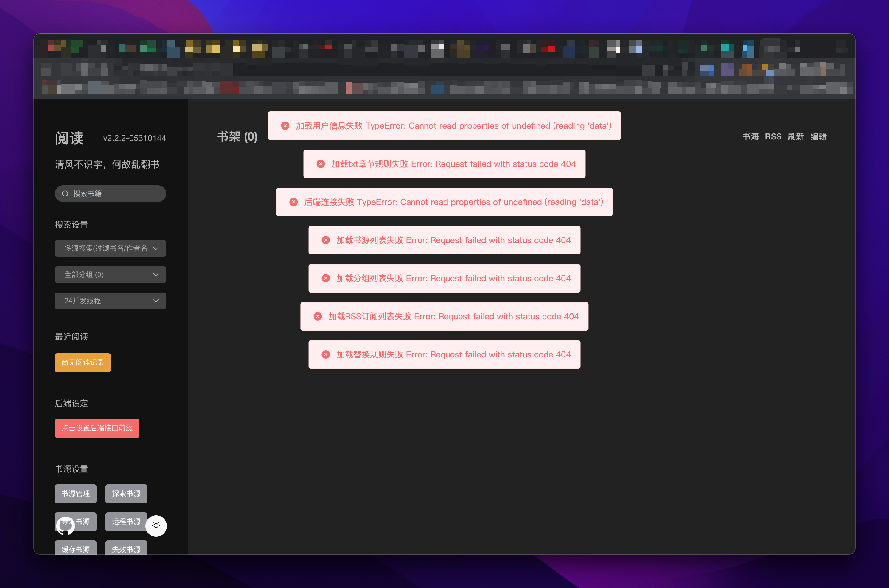Click error icon on 加载RSS订阅列表失败 message
Image resolution: width=889 pixels, height=588 pixels.
[318, 317]
